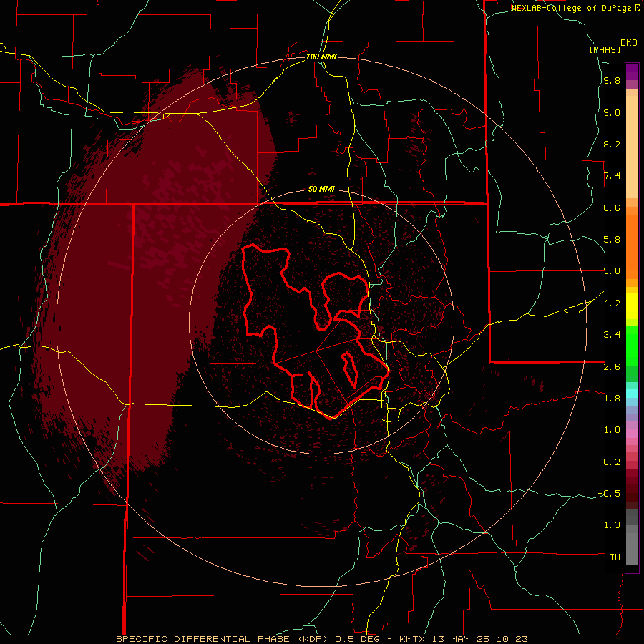
Task: Pick the peach band beside 8.2
Action: click(632, 147)
